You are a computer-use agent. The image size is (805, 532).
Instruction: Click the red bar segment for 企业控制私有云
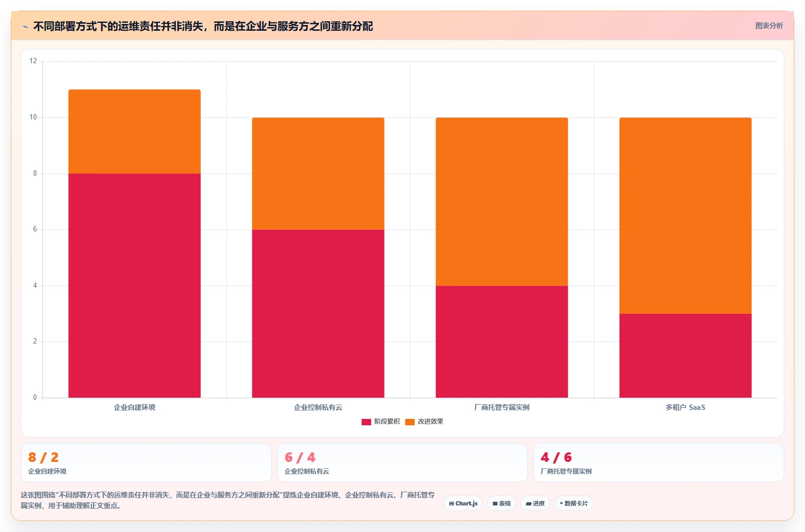coord(318,314)
